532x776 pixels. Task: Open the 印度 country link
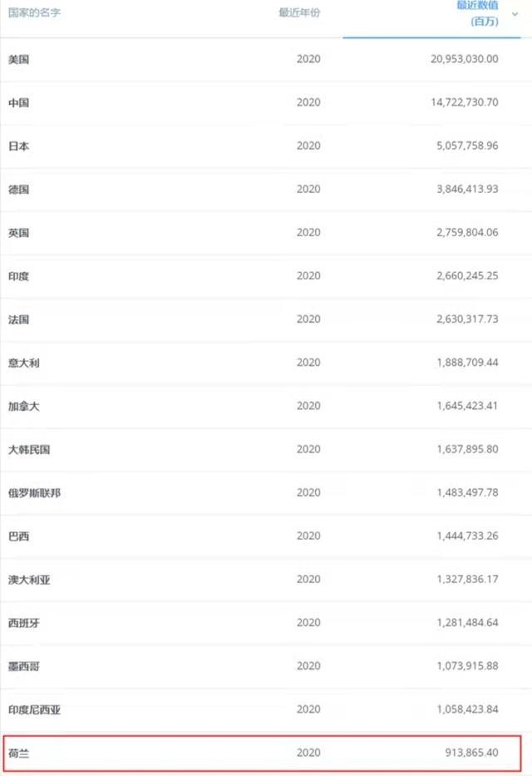(19, 276)
